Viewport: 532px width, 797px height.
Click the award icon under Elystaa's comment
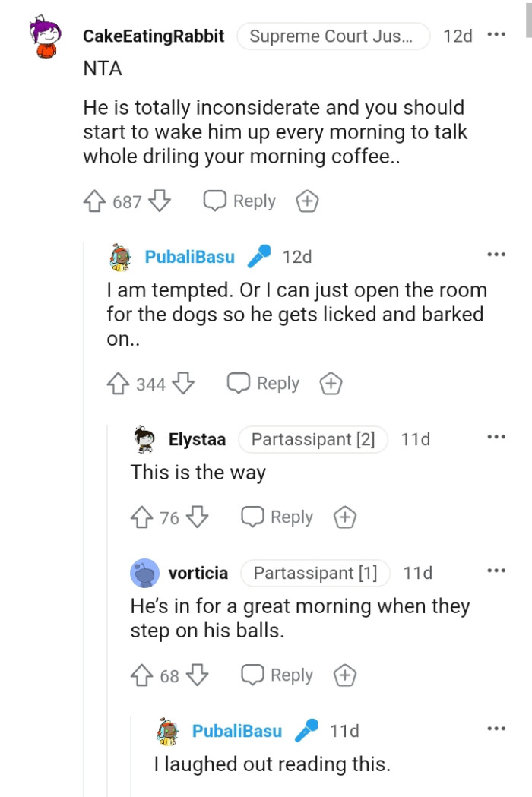(344, 517)
